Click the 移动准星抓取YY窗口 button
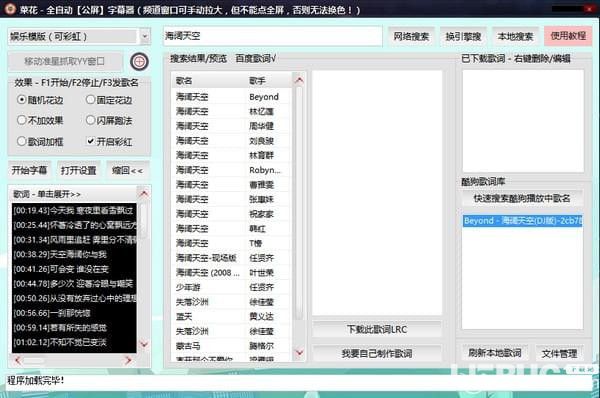This screenshot has height=398, width=600. pos(65,61)
